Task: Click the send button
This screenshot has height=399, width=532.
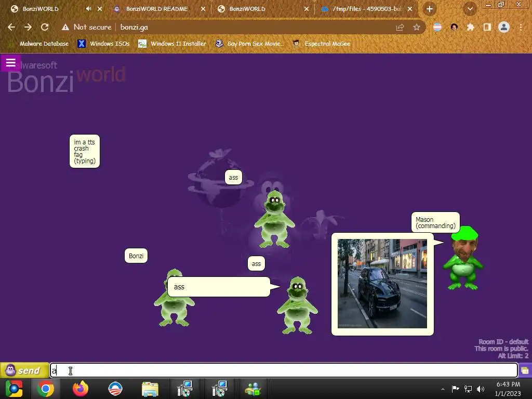Action: point(24,370)
